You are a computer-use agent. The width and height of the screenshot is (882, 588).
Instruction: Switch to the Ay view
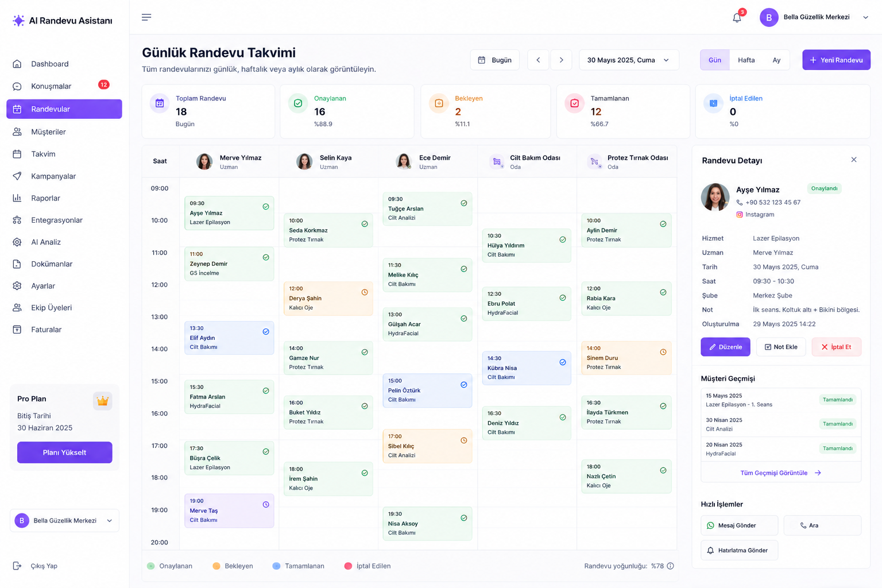pos(776,60)
